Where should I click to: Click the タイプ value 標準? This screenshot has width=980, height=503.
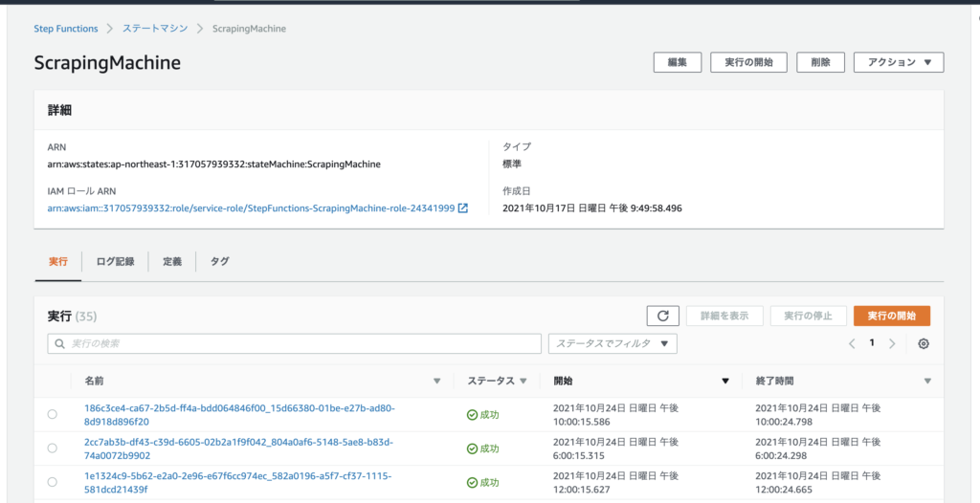pyautogui.click(x=512, y=165)
